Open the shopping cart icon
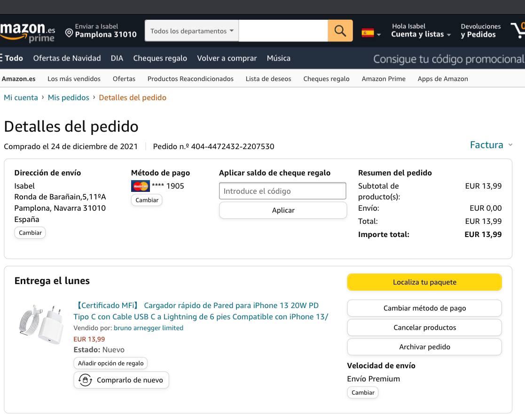This screenshot has width=525, height=420. click(517, 30)
